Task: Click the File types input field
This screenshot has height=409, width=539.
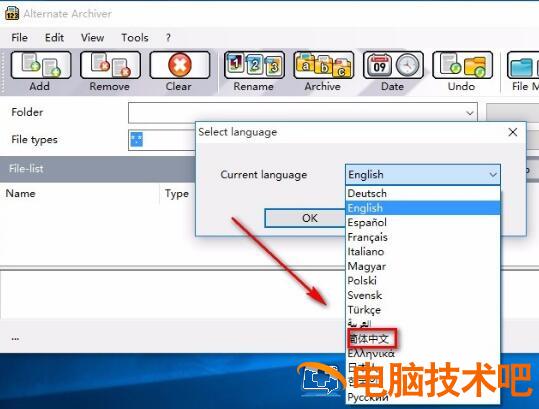Action: tap(162, 140)
